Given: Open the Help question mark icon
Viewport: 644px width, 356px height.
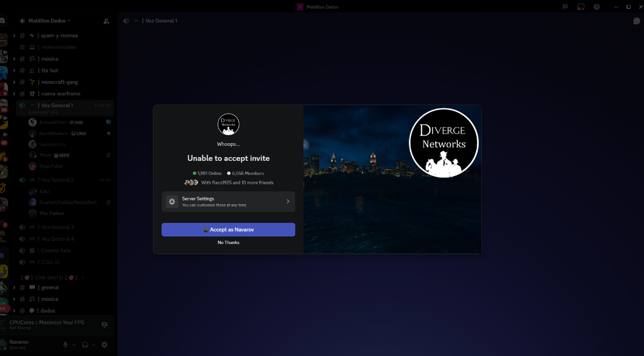Looking at the screenshot, I should [596, 7].
